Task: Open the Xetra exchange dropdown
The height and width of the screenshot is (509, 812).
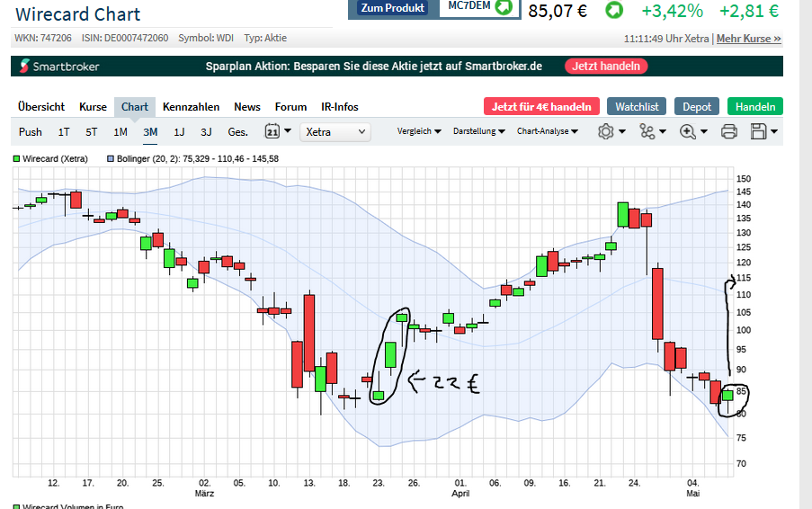Action: (335, 132)
